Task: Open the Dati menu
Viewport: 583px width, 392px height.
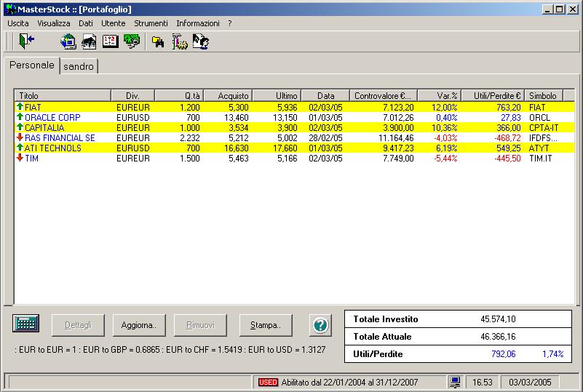Action: tap(85, 23)
